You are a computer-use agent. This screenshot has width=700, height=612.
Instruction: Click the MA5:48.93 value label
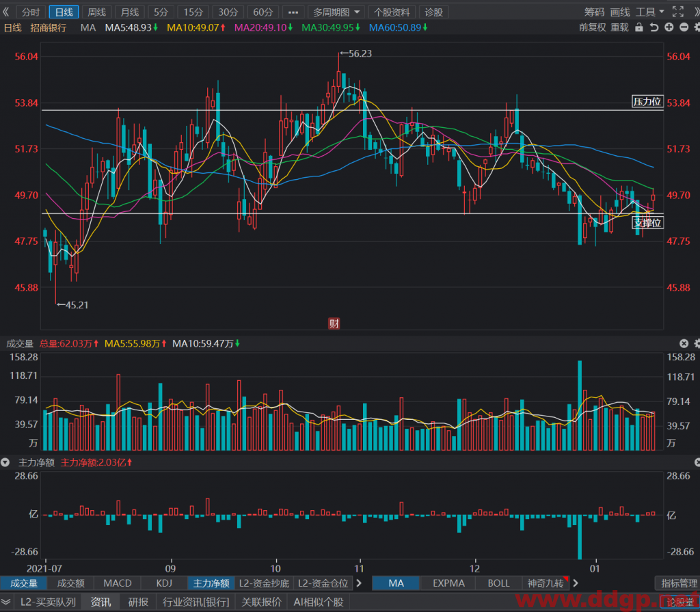[x=131, y=28]
